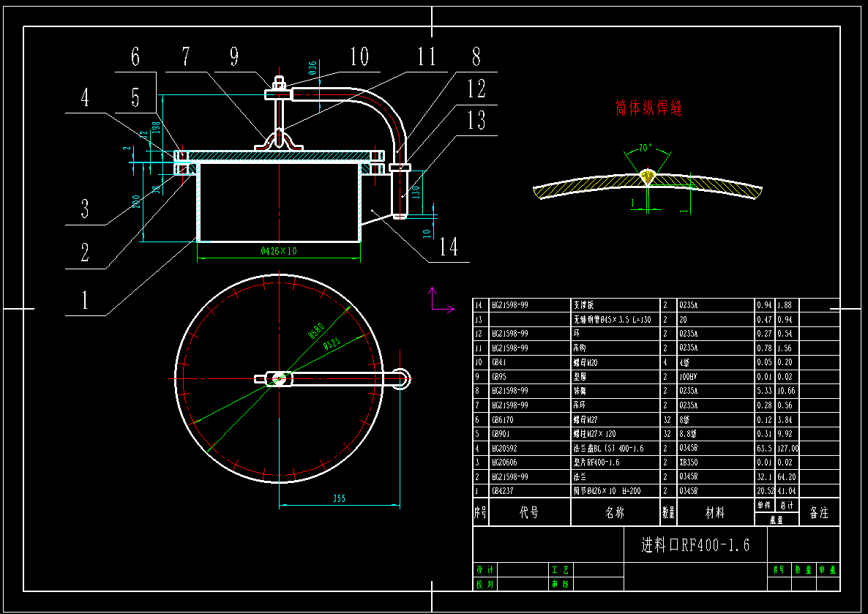Click table header 备注

[819, 512]
